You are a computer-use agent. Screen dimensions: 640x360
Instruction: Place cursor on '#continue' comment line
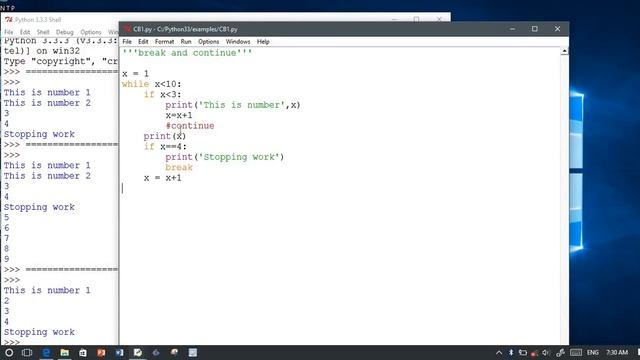(190, 126)
